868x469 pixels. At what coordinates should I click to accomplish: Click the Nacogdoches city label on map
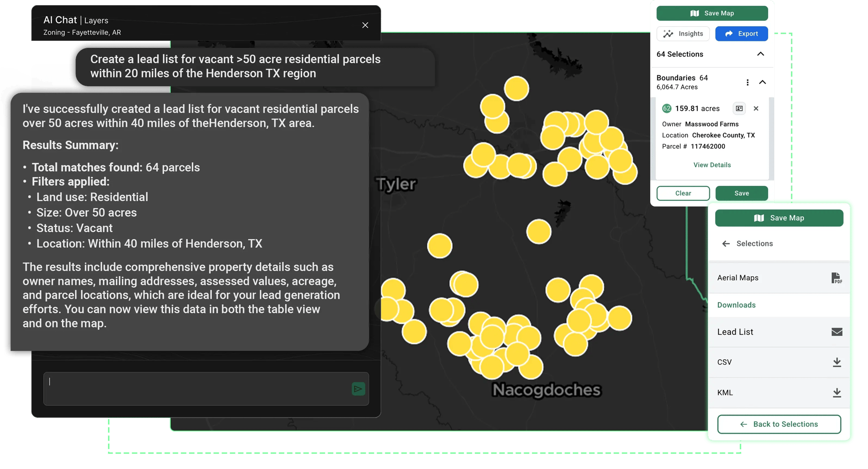(x=547, y=390)
